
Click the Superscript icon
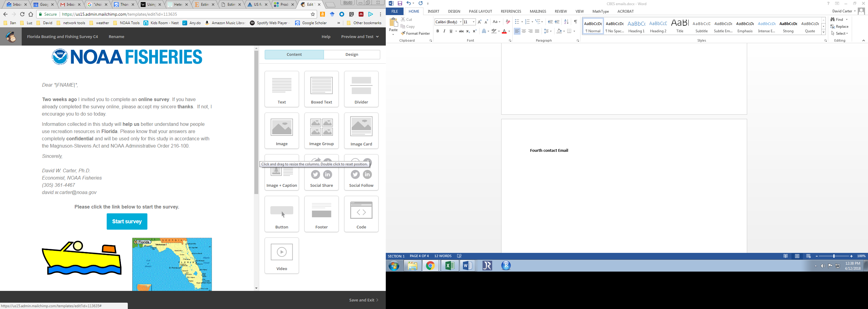(x=475, y=31)
